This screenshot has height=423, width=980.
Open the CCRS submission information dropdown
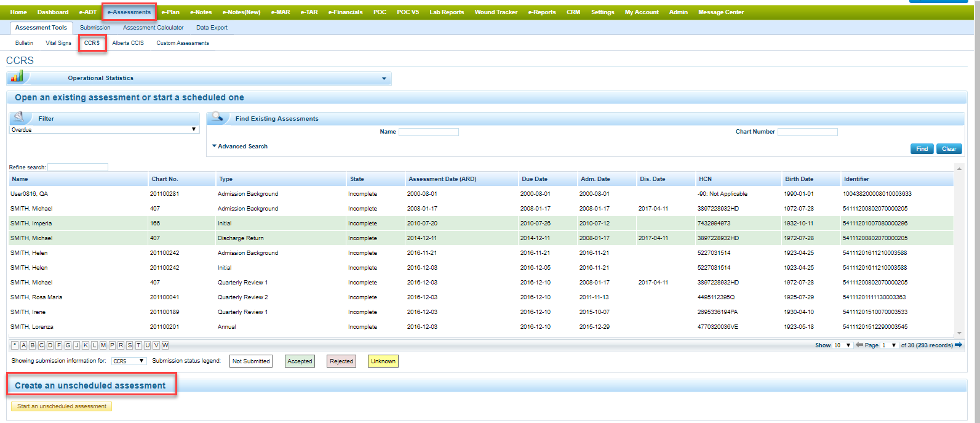129,361
